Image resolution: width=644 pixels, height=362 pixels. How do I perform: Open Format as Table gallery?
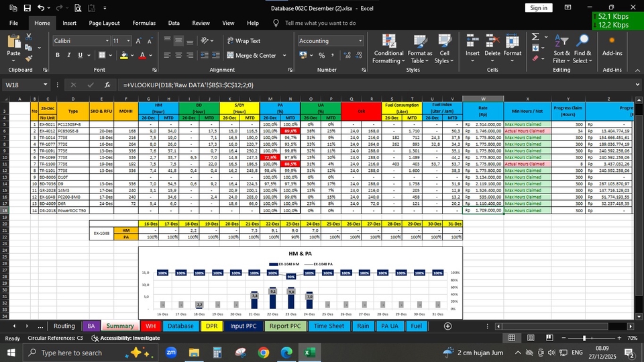pos(420,50)
